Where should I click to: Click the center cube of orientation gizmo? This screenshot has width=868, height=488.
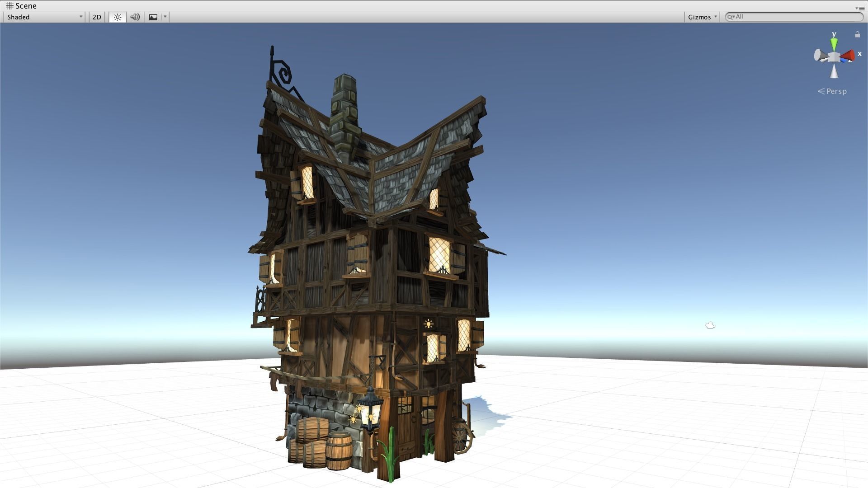(x=834, y=57)
